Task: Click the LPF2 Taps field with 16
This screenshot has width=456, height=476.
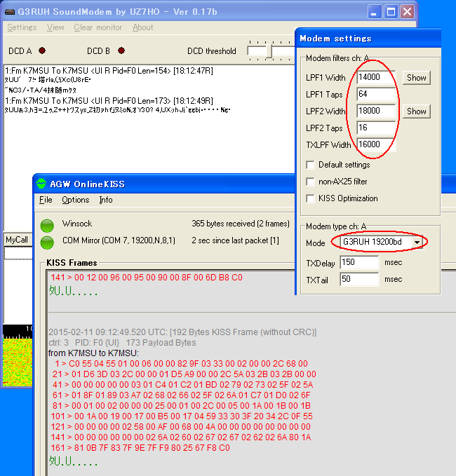Action: pos(376,128)
